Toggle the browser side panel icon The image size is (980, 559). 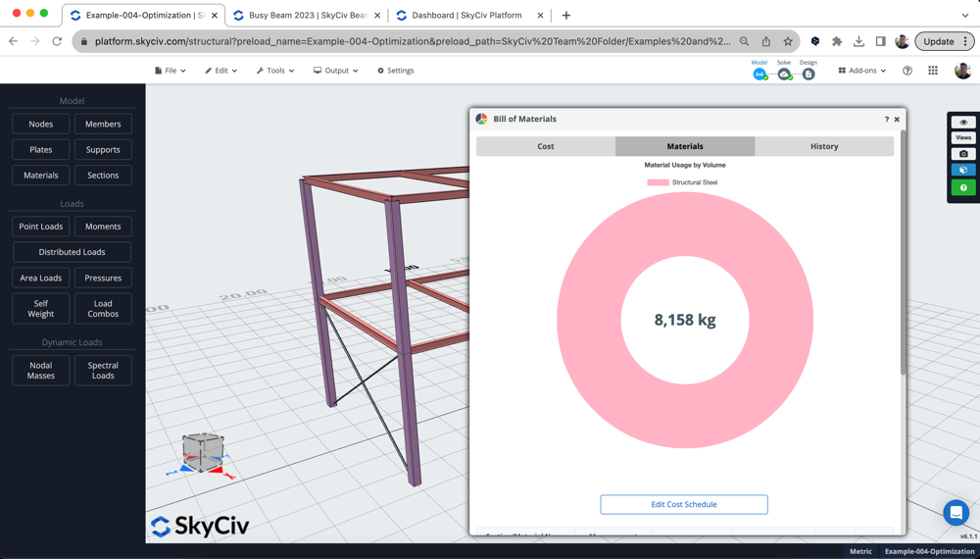coord(880,41)
